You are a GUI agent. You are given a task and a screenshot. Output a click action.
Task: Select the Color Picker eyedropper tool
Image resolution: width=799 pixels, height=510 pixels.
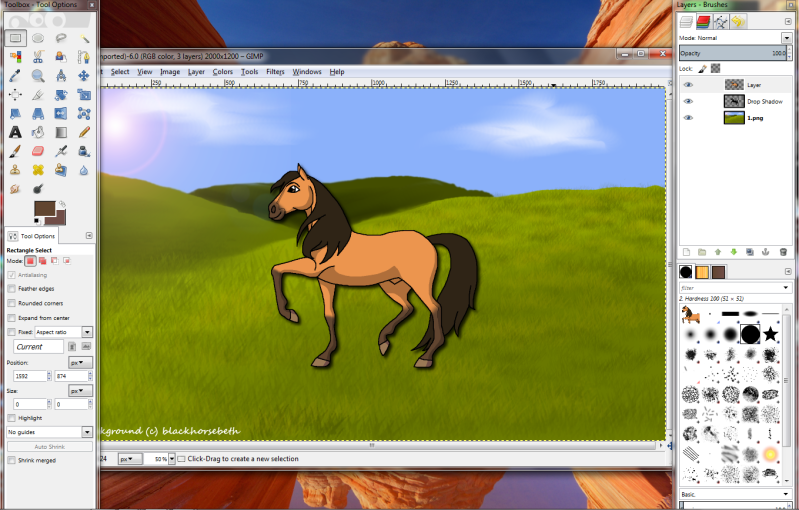click(15, 76)
